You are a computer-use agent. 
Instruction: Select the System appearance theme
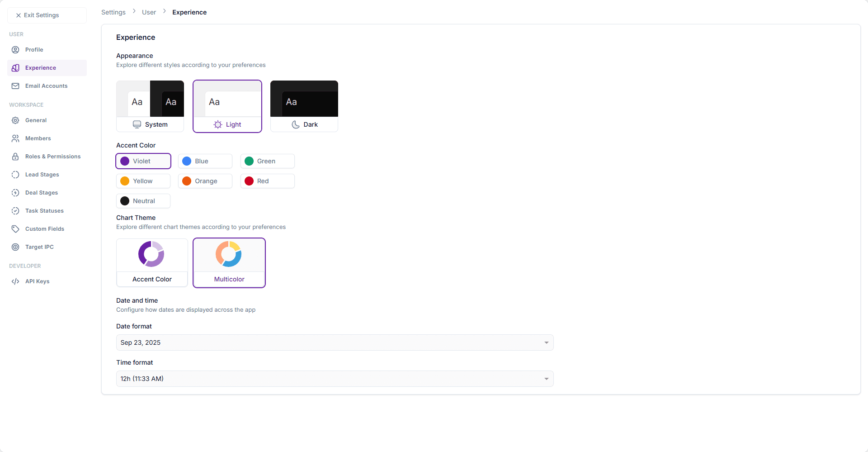tap(150, 106)
